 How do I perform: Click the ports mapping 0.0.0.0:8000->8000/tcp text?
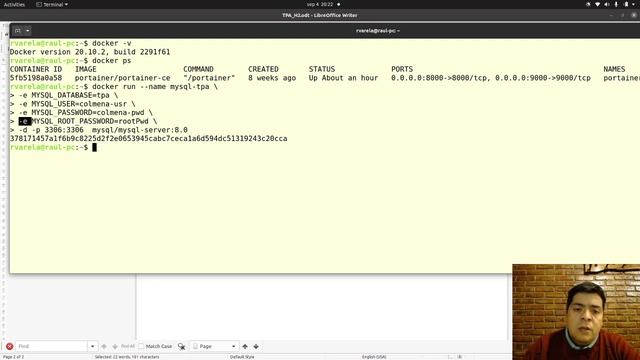coord(441,78)
